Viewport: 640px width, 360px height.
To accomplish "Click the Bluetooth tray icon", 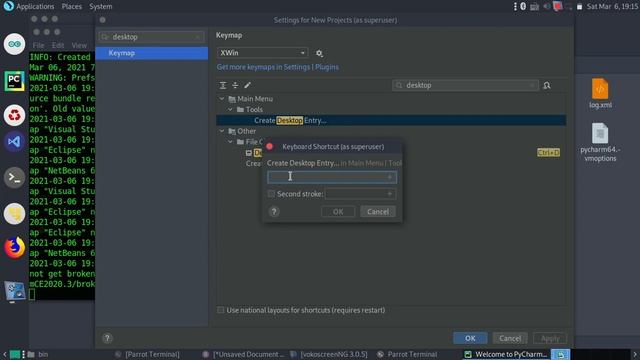I will pos(523,6).
